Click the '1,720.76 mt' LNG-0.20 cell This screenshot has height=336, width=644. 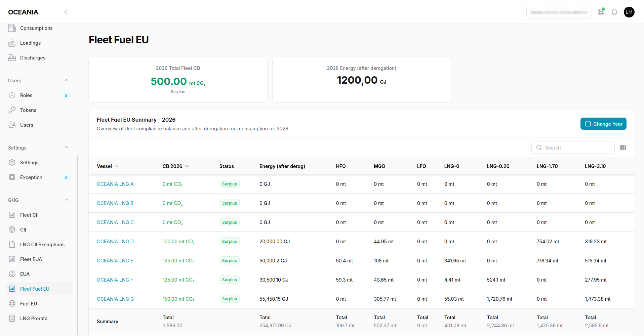pos(499,299)
